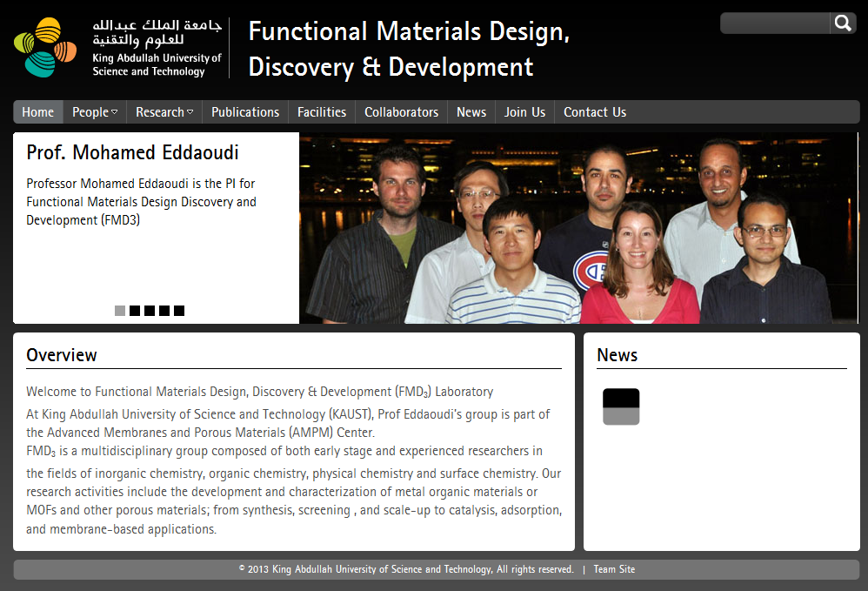Navigate to the News menu item
This screenshot has height=591, width=868.
pyautogui.click(x=471, y=112)
